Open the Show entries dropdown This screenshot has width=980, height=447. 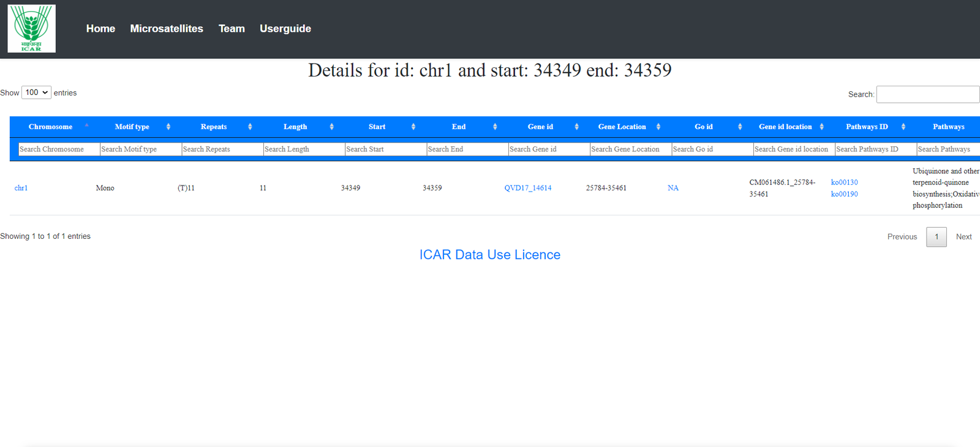point(36,92)
